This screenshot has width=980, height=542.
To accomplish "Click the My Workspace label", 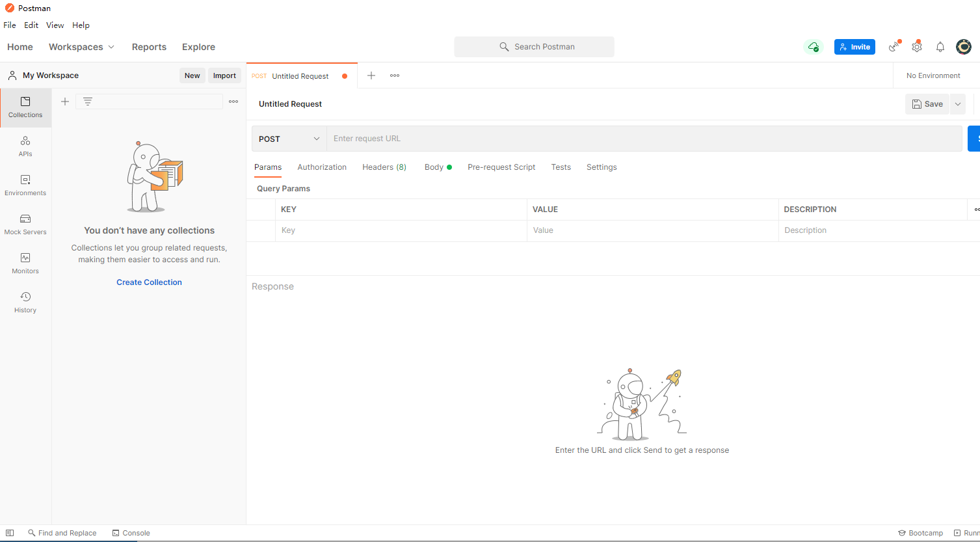I will [x=51, y=75].
